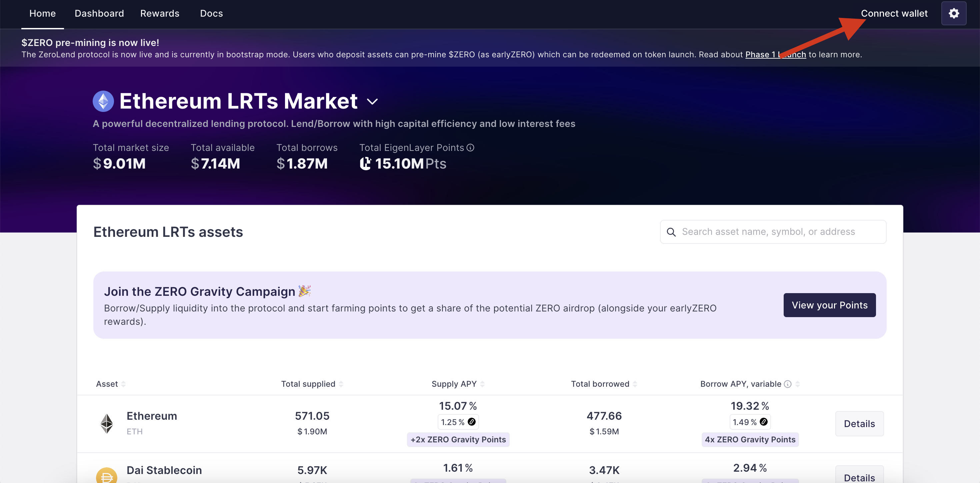
Task: Click Join the ZERO Gravity Campaign heading
Action: 199,291
